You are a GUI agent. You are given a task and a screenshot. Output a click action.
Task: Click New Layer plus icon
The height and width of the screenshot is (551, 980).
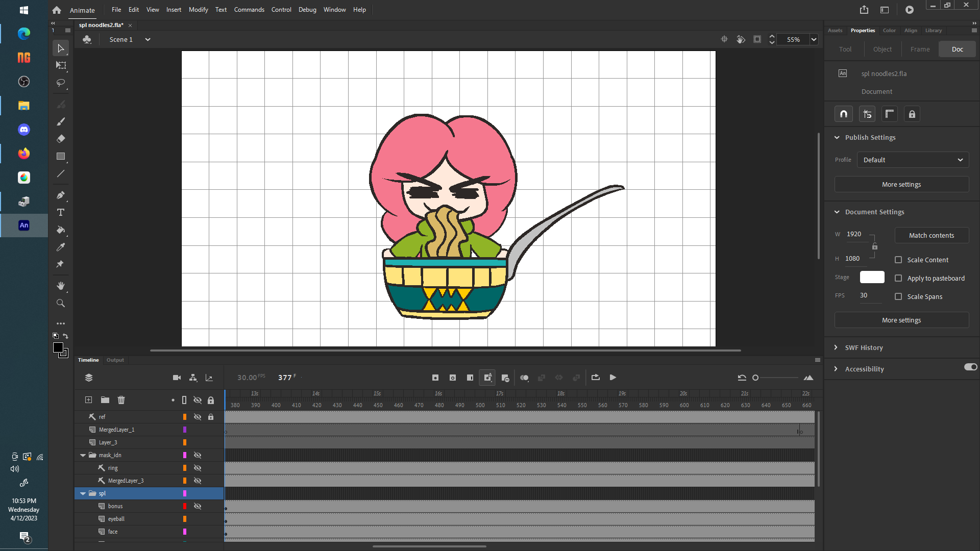pos(88,400)
